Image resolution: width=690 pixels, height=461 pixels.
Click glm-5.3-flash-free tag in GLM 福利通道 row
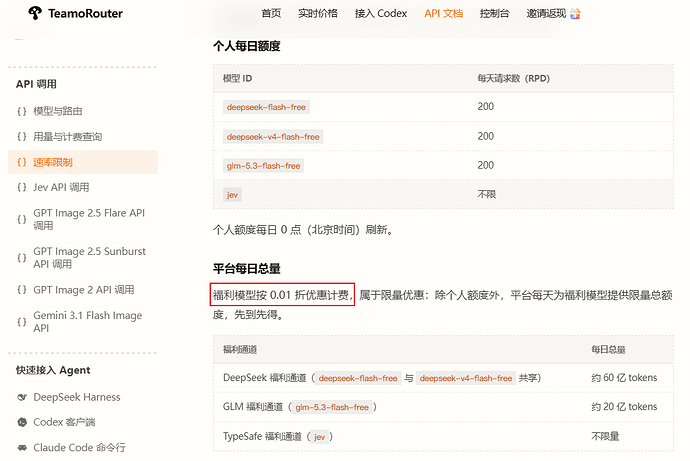[x=332, y=407]
